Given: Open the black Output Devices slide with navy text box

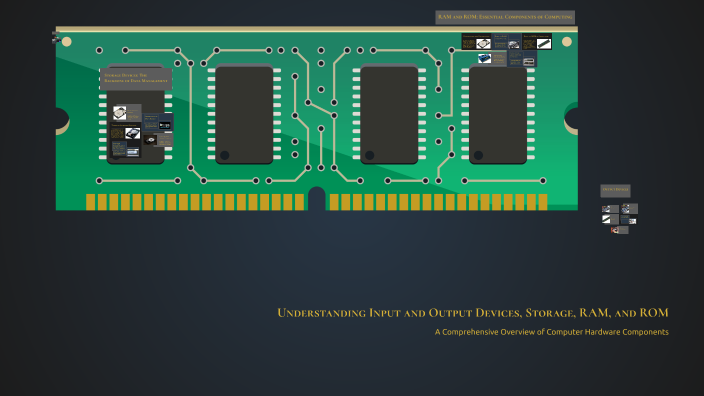Looking at the screenshot, I should pos(629,220).
